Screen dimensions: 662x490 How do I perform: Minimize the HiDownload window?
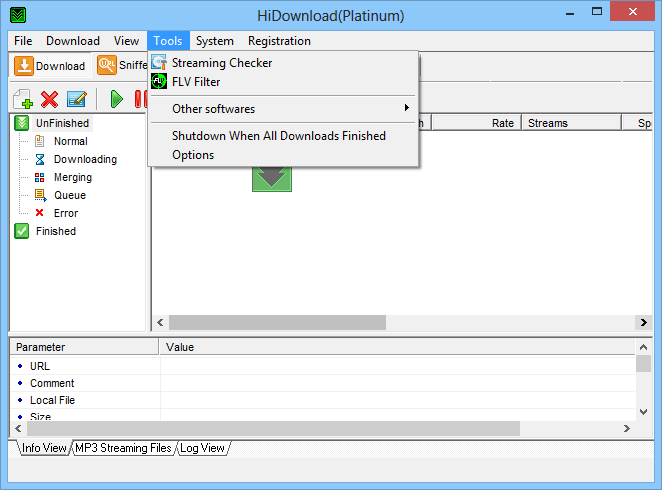pos(570,12)
